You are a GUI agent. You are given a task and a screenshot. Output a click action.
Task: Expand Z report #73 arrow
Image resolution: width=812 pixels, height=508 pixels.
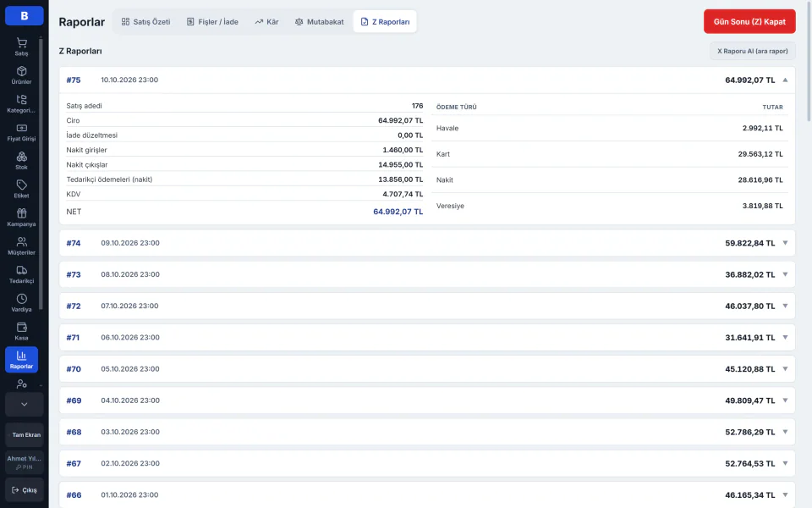tap(785, 274)
